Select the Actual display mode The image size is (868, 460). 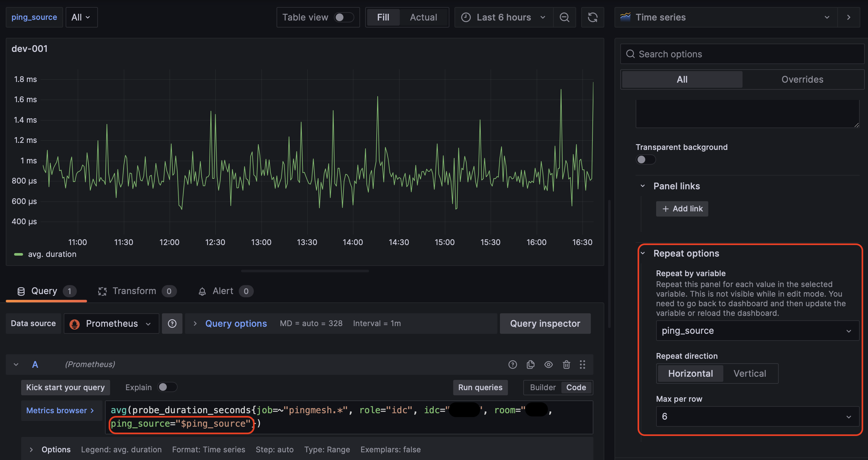[423, 17]
